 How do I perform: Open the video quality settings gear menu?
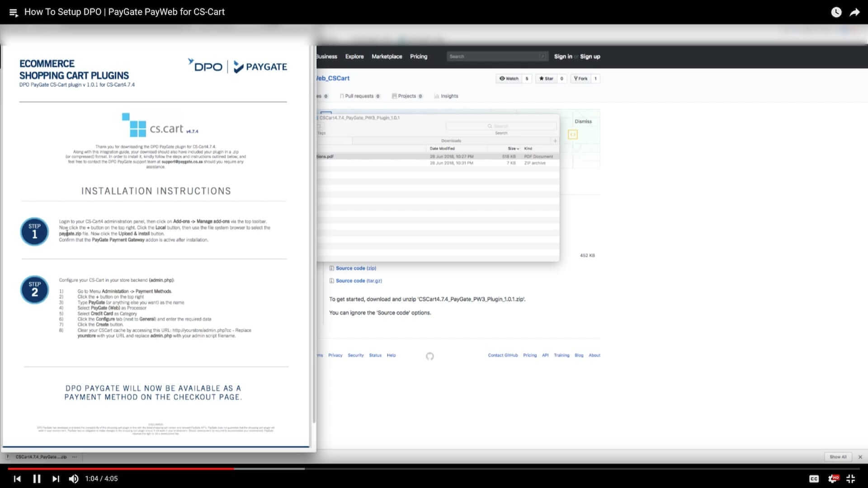(834, 479)
